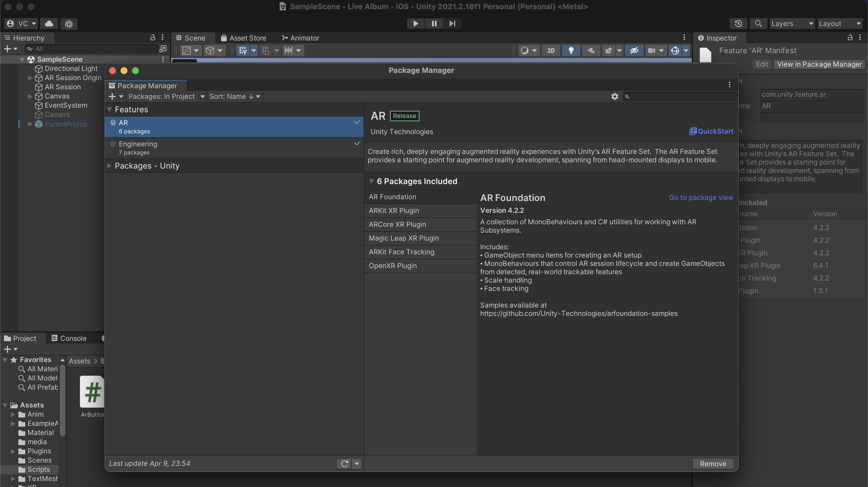Image resolution: width=868 pixels, height=487 pixels.
Task: Switch to the Animator tab
Action: tap(301, 38)
